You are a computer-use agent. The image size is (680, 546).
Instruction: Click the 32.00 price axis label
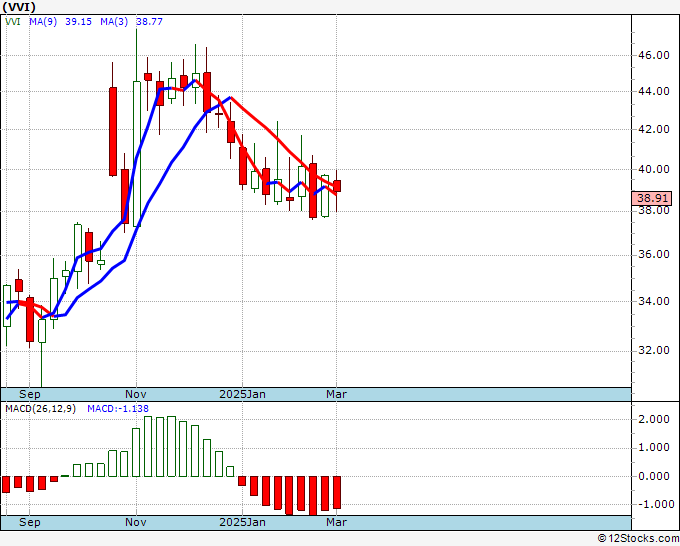coord(654,350)
